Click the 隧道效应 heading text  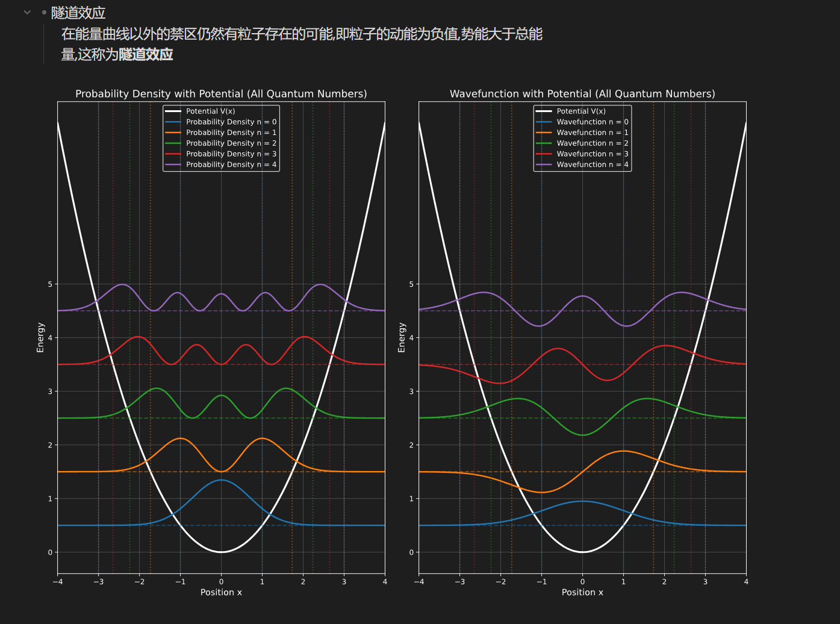[78, 13]
